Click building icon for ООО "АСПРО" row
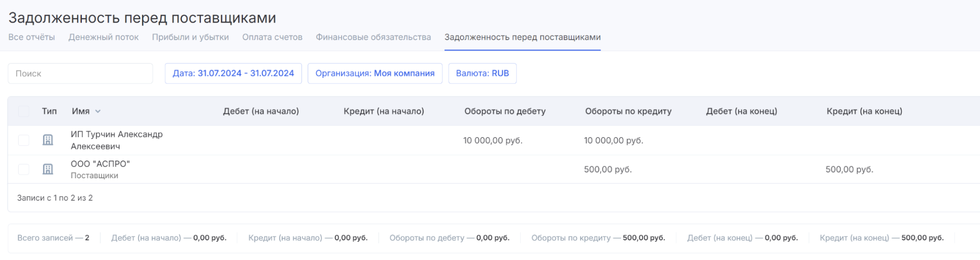980x260 pixels. (48, 169)
